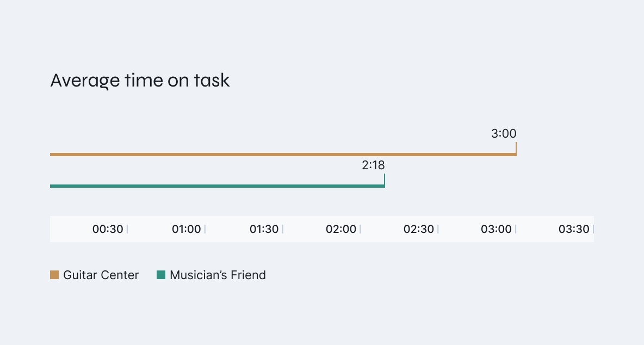
Task: Pick the 01:30 axis label
Action: coord(264,229)
